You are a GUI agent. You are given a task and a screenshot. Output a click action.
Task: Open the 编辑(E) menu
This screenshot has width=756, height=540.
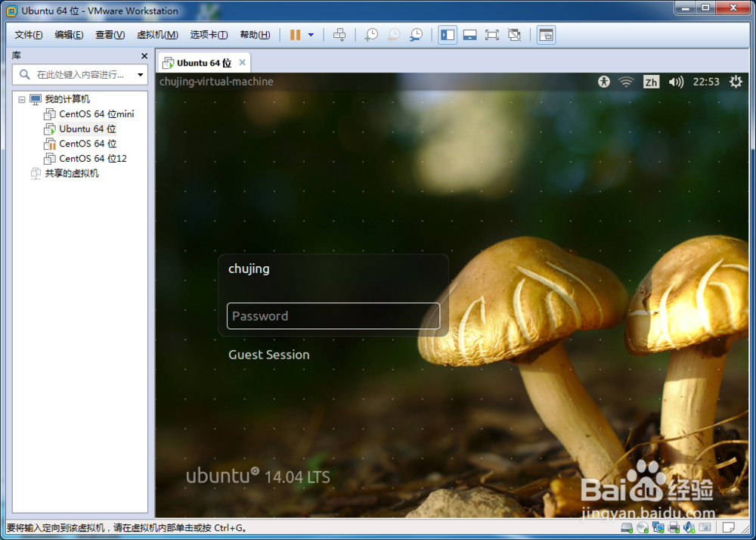(69, 35)
